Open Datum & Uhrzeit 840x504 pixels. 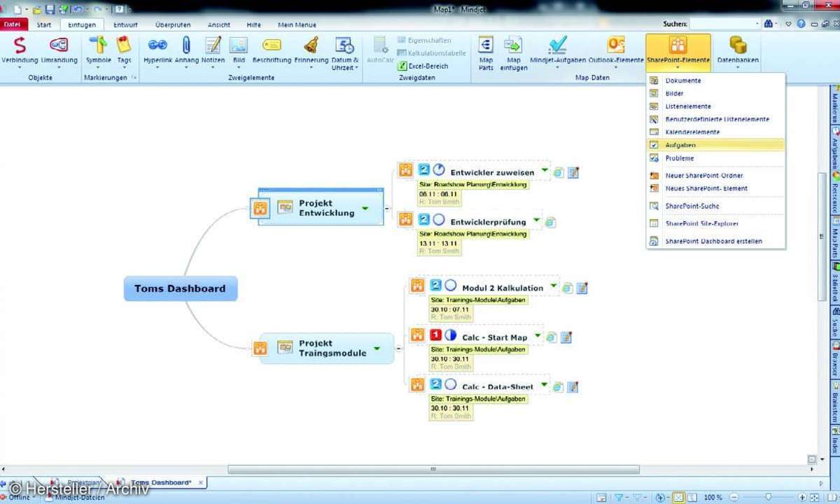[x=344, y=53]
